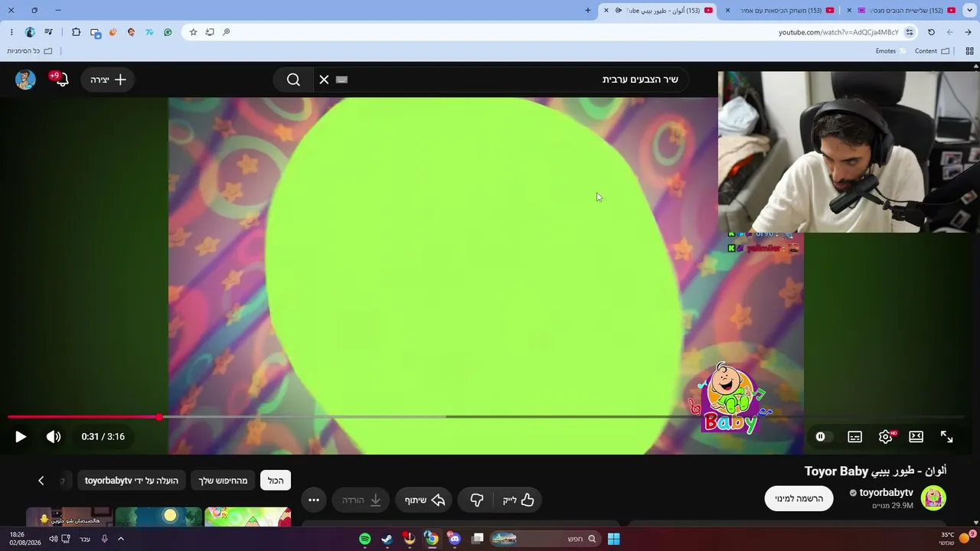Image resolution: width=980 pixels, height=551 pixels.
Task: Expand the Chrome tab search dropdown
Action: pos(969,11)
